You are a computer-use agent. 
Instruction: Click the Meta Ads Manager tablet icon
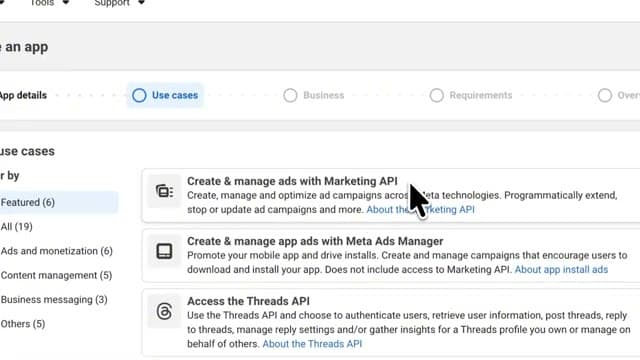[x=164, y=251]
